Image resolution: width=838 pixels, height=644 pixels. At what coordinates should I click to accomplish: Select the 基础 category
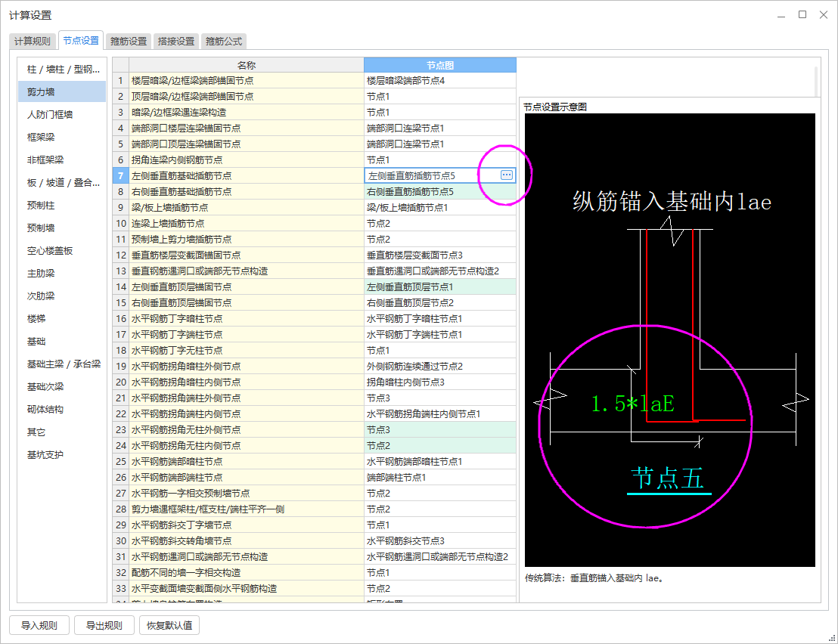coord(63,341)
